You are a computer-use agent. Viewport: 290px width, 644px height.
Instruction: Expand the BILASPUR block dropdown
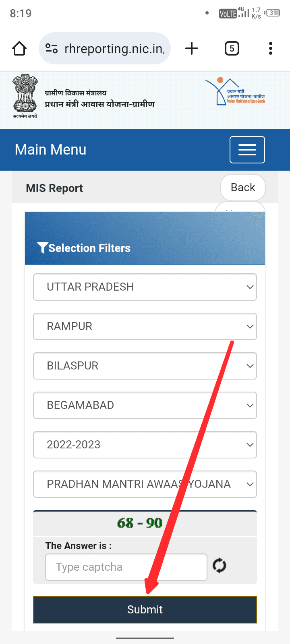pos(145,366)
